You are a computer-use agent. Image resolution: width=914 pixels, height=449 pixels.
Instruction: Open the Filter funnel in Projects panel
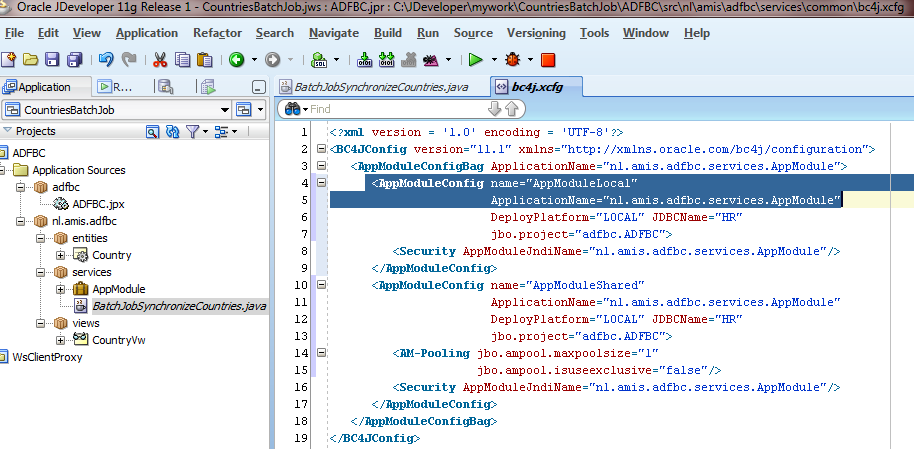coord(192,131)
